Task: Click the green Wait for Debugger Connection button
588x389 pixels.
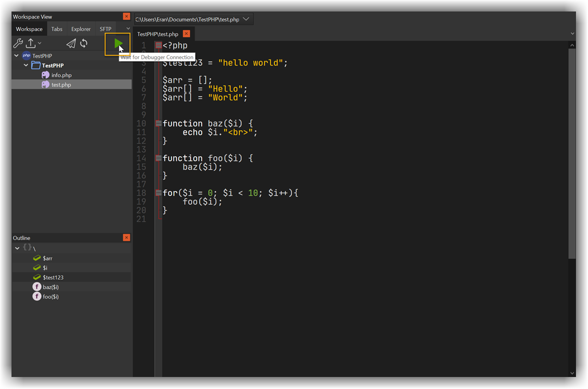Action: 118,44
